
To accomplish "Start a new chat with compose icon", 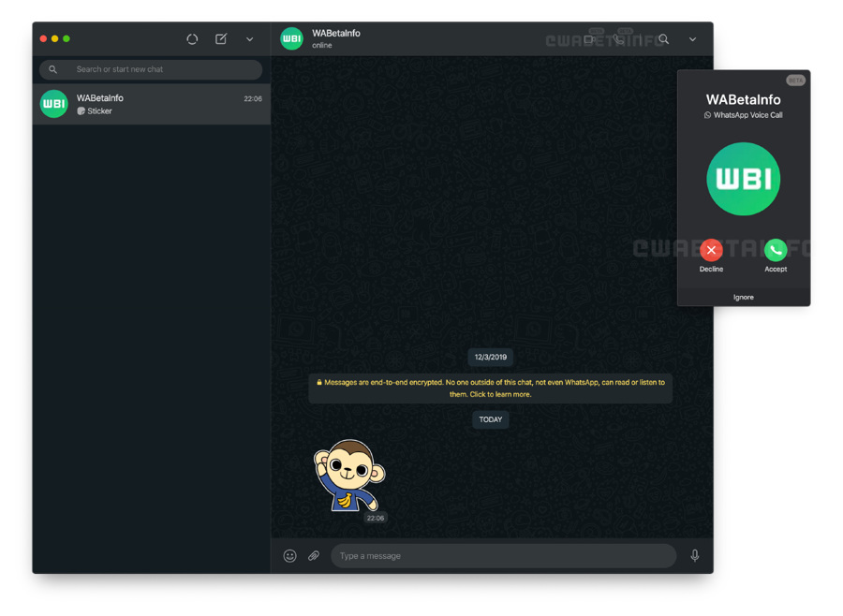I will 221,38.
